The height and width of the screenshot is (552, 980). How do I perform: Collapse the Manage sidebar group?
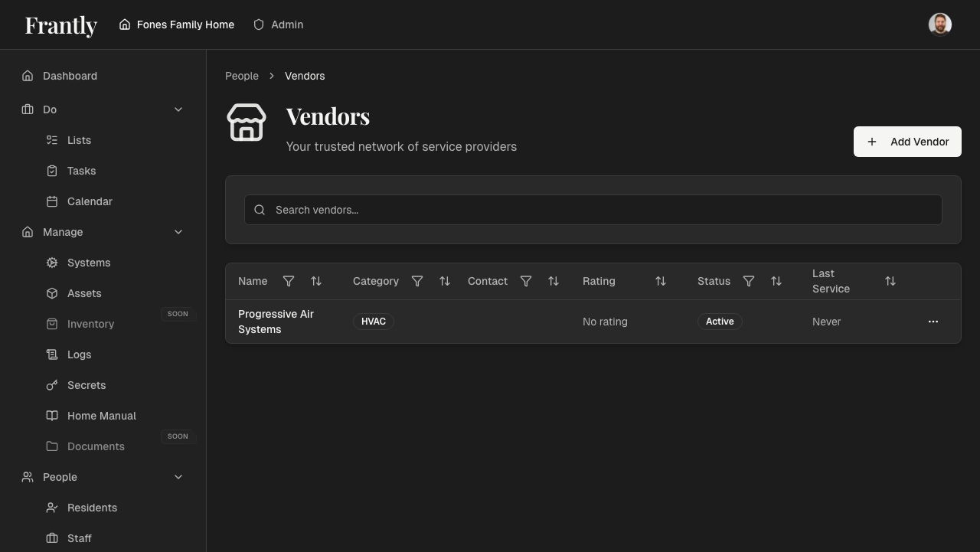(178, 232)
